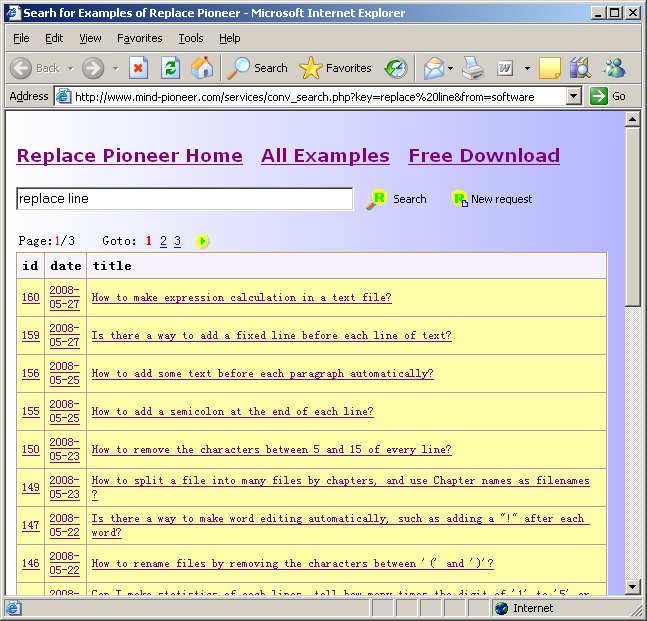This screenshot has height=621, width=647.
Task: Open the Free Download link
Action: (484, 156)
